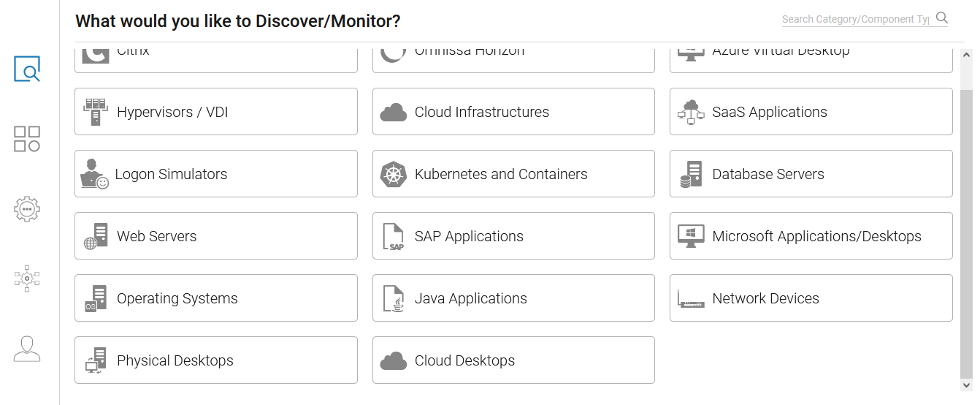The width and height of the screenshot is (980, 405).
Task: Select the partially visible Omnissa Horizon label
Action: (x=470, y=50)
